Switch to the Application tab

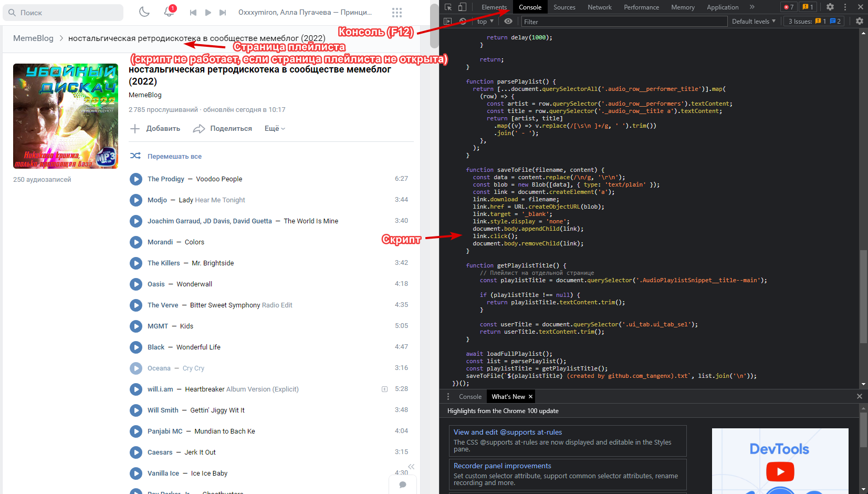point(723,7)
